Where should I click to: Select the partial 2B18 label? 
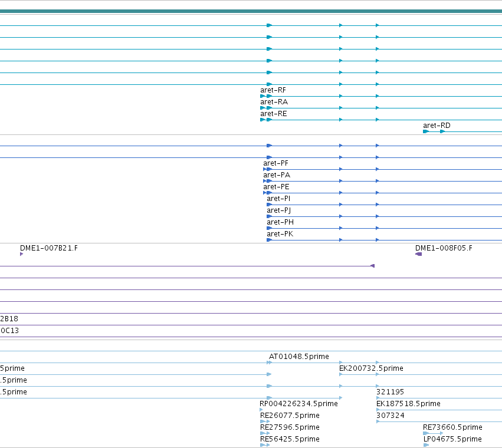click(x=9, y=319)
